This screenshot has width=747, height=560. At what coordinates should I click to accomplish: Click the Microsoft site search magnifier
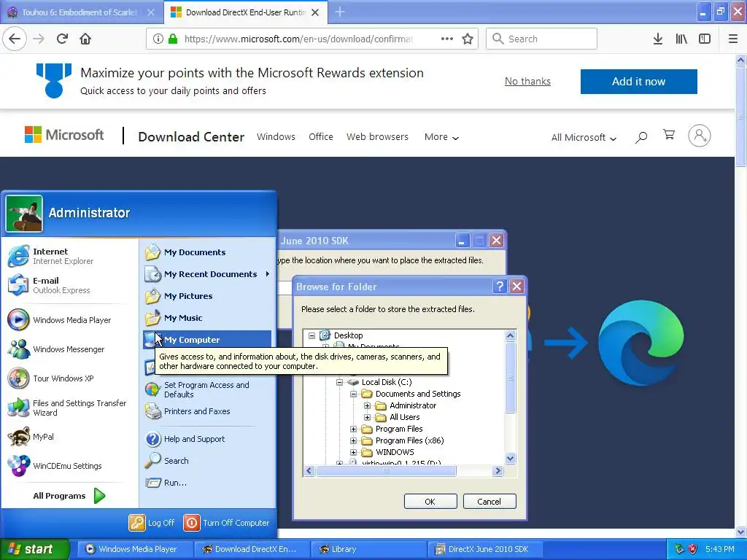pyautogui.click(x=641, y=137)
